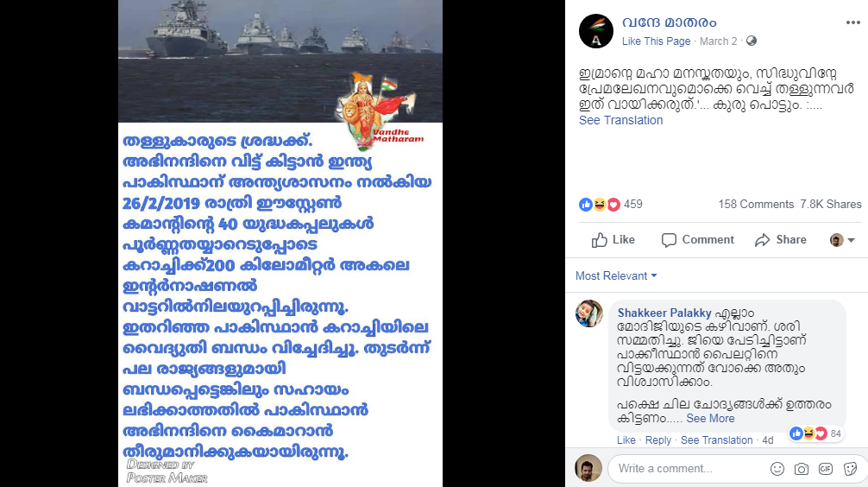Share the post using Share button
This screenshot has height=487, width=868.
[781, 240]
